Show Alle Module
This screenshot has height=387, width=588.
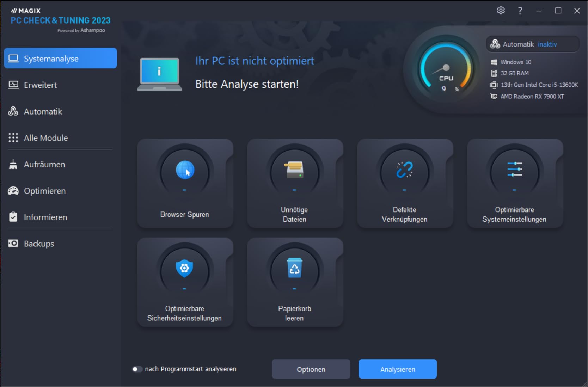click(60, 138)
